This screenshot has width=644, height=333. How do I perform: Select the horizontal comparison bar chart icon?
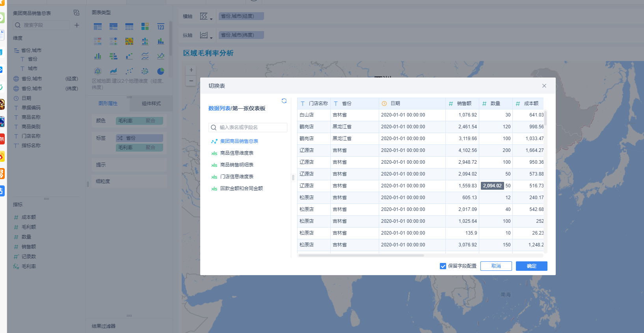[x=114, y=56]
